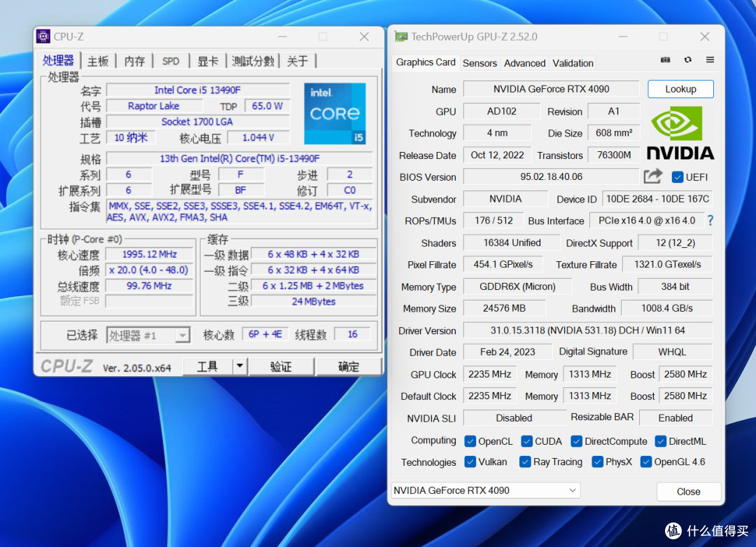Click the BIOS export share icon
This screenshot has width=756, height=547.
coord(653,176)
